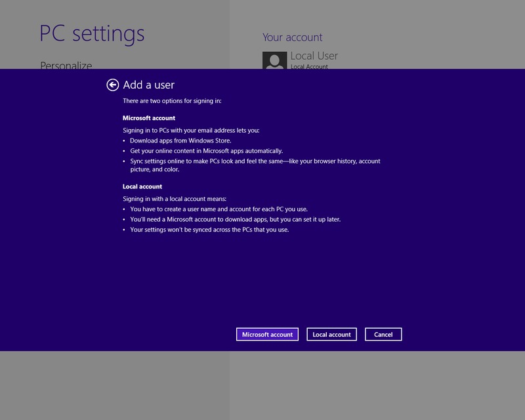Click the PC settings title
The height and width of the screenshot is (420, 525).
[x=92, y=33]
